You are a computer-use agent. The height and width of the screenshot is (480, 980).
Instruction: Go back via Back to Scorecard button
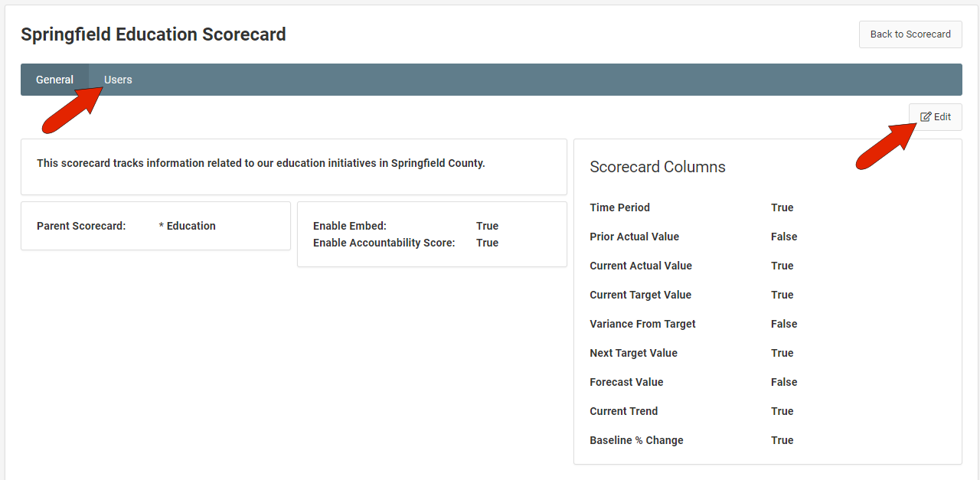(910, 34)
